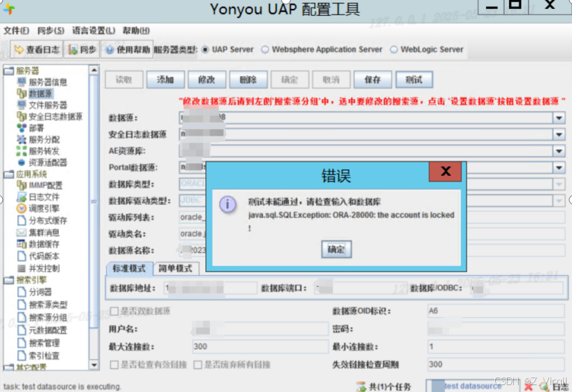Click tree scrollbar down arrow

[x=94, y=365]
